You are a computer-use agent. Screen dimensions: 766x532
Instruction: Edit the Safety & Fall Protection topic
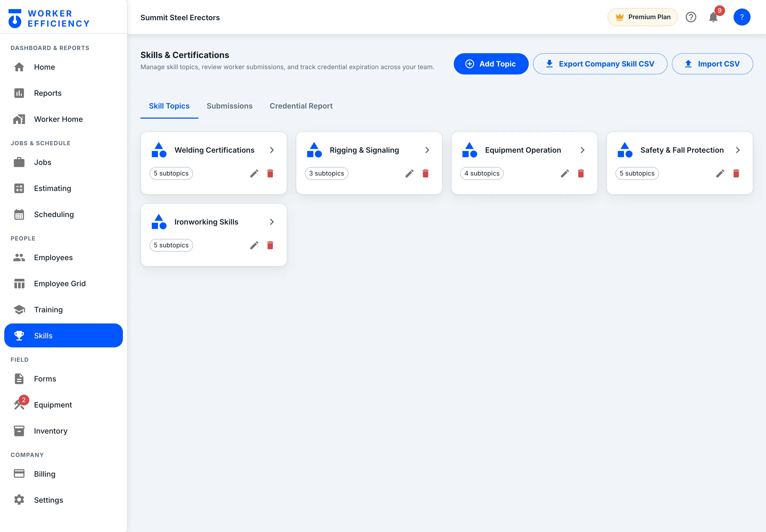pyautogui.click(x=720, y=173)
